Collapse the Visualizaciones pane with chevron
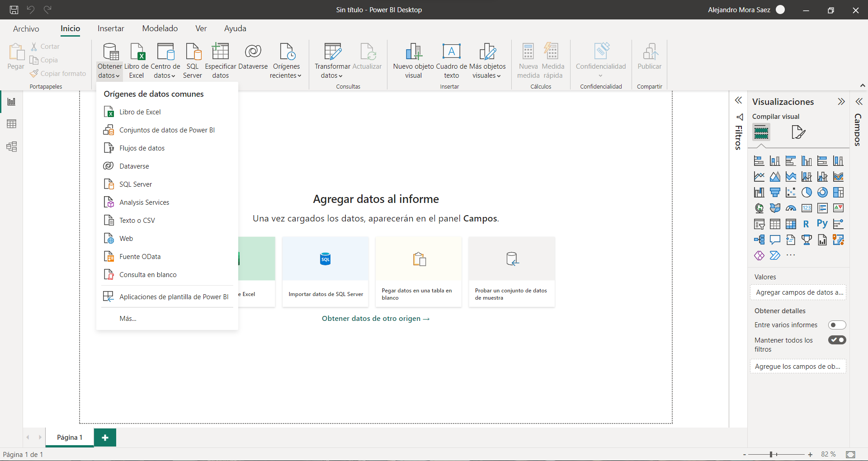868x461 pixels. pos(841,102)
